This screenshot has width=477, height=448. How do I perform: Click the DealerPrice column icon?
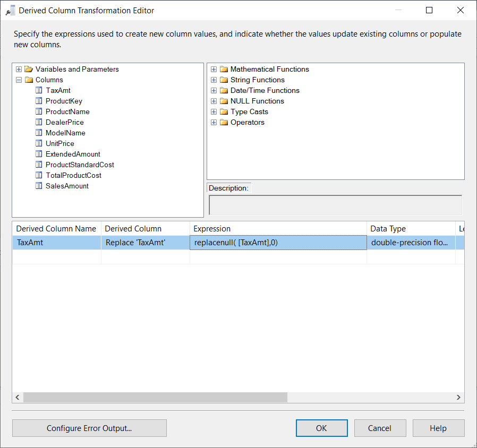pyautogui.click(x=39, y=122)
